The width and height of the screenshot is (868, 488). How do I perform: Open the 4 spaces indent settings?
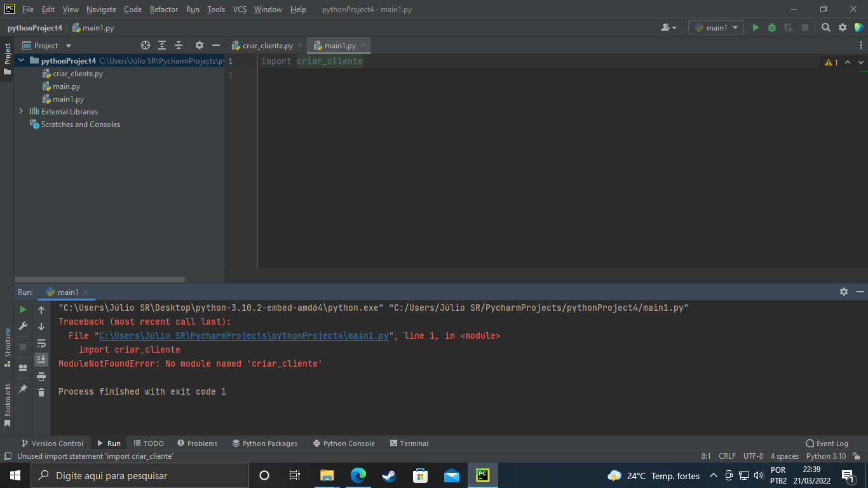point(785,456)
